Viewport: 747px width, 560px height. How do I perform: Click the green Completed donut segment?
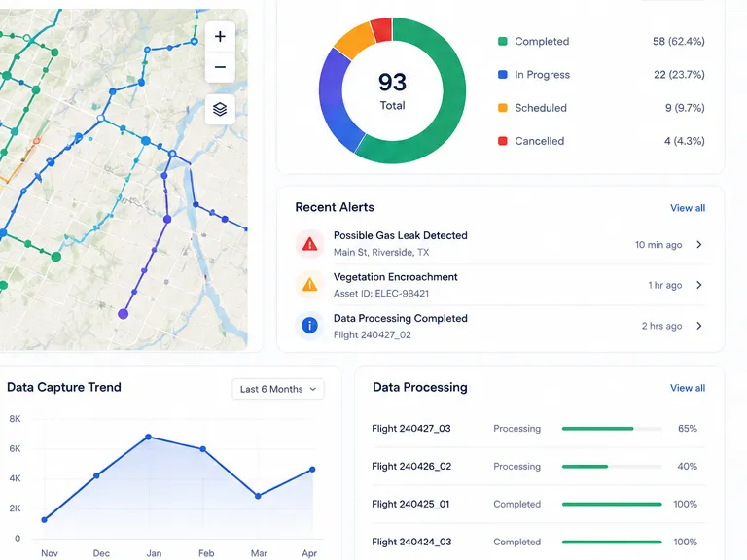[452, 100]
